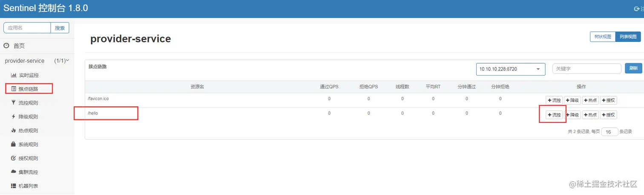644x195 pixels.
Task: Click the Sentinel 控制台 1.8.0 title
Action: [x=46, y=8]
